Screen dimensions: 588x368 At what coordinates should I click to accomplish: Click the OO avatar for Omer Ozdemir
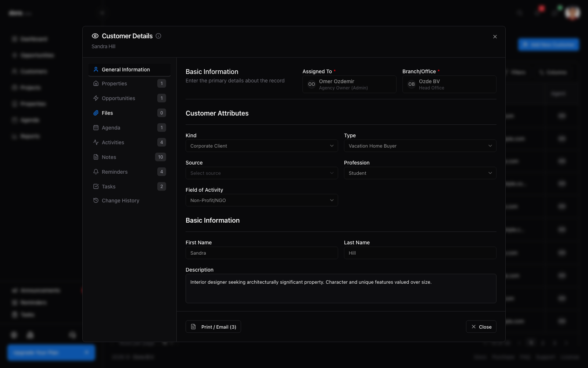click(312, 84)
